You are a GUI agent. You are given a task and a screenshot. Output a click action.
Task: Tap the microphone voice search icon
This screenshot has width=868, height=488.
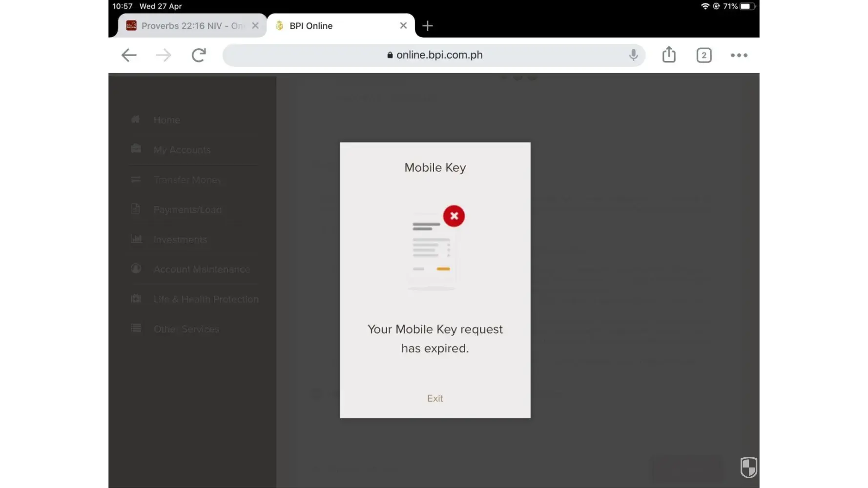(633, 55)
